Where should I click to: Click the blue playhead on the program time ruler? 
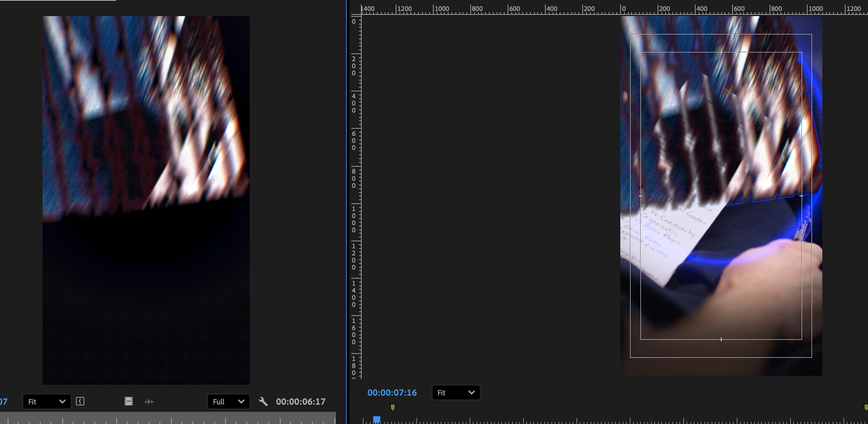pos(377,419)
